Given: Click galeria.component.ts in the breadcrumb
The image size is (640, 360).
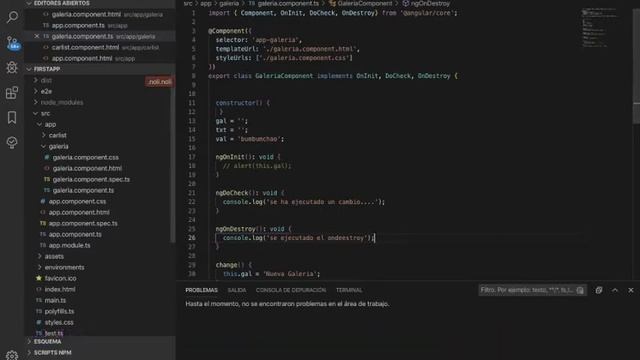Looking at the screenshot, I should coord(288,3).
